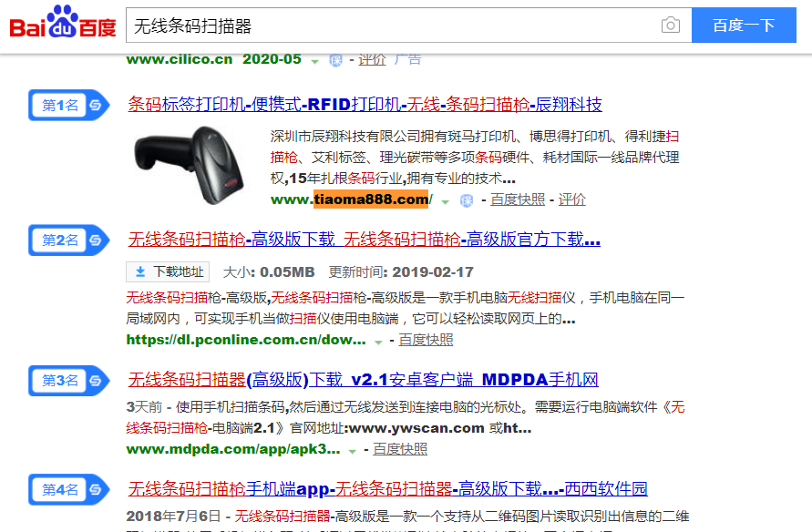Click the snippet starting 3天前 - 使用手机扫描条码

[405, 417]
